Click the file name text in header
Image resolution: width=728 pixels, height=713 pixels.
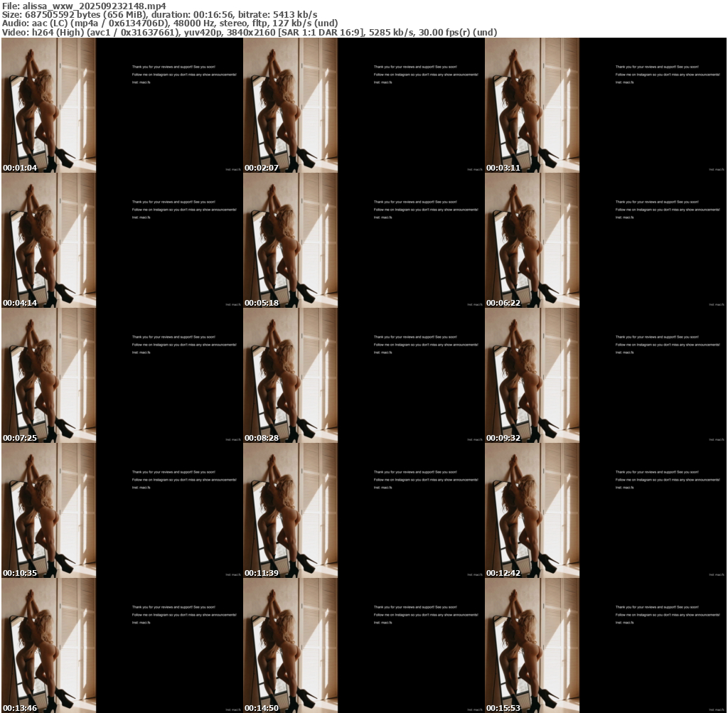pos(84,6)
